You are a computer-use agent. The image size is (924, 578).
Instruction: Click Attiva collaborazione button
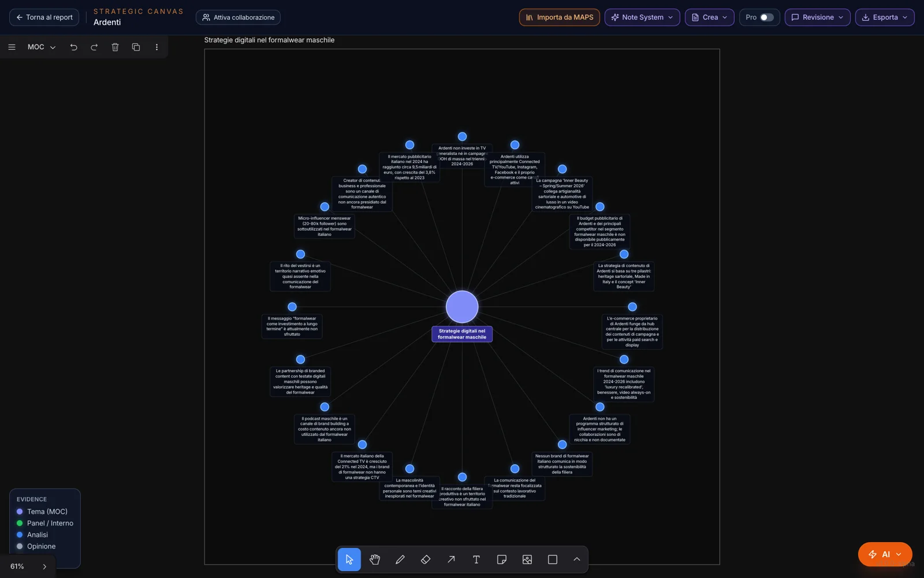click(x=238, y=17)
